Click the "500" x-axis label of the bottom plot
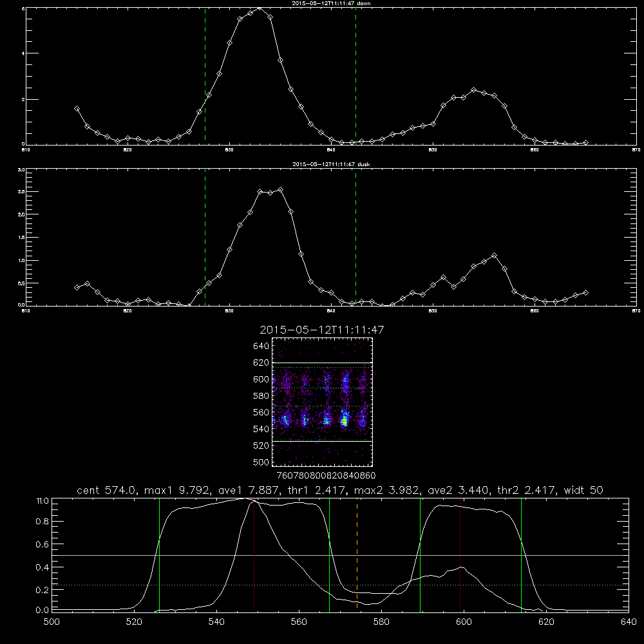 coord(52,622)
